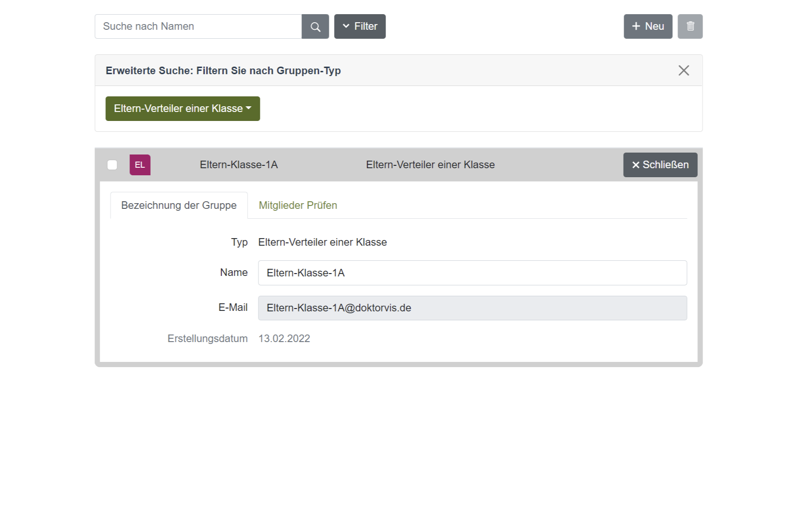Screen dimensions: 798x532
Task: Open the Eltern-Verteiler einer Klasse dropdown
Action: [182, 109]
